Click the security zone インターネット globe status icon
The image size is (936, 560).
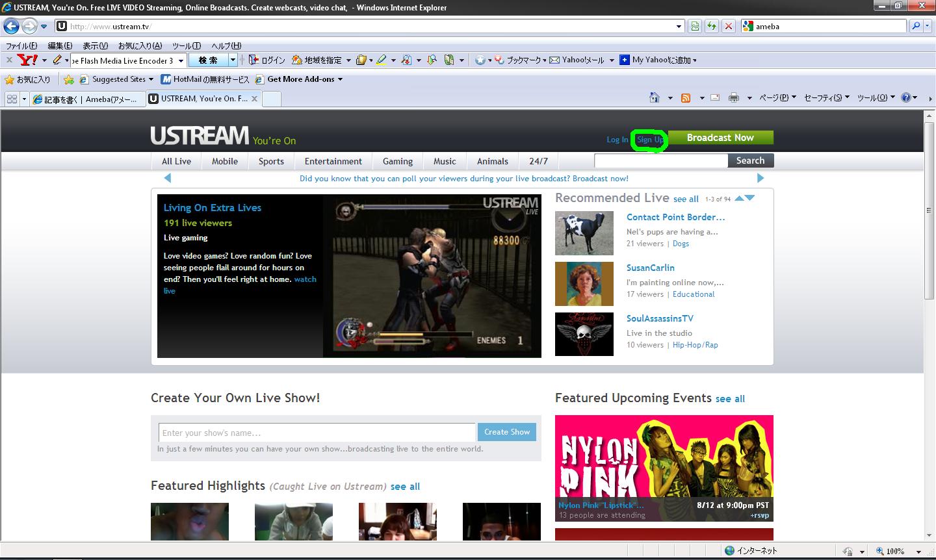coord(729,551)
